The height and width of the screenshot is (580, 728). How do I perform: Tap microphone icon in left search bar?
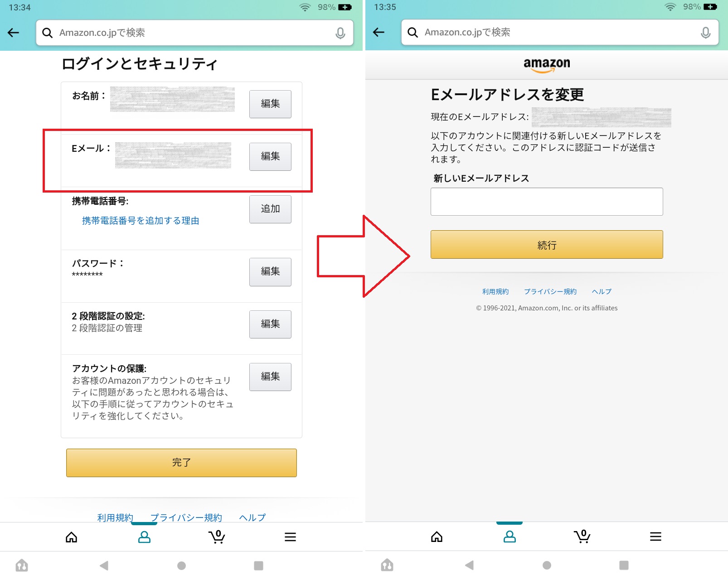(340, 33)
